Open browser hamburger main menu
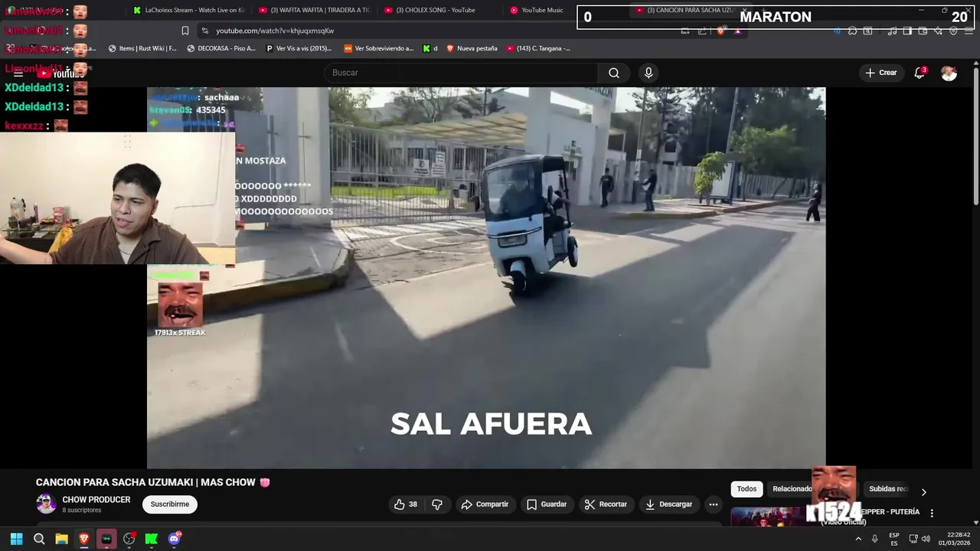The image size is (980, 551). pyautogui.click(x=969, y=31)
